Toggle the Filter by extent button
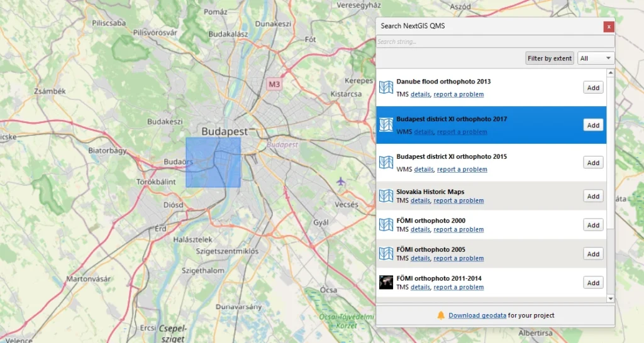The width and height of the screenshot is (644, 343). (550, 58)
